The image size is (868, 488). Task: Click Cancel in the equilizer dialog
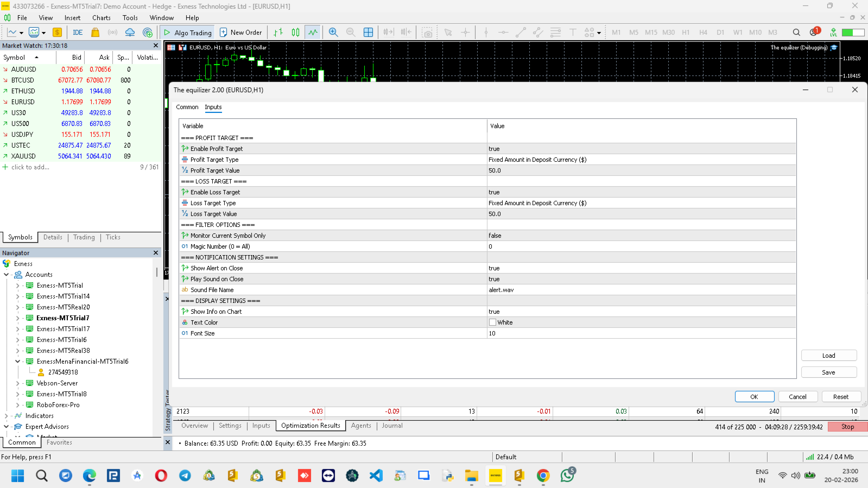(x=798, y=397)
